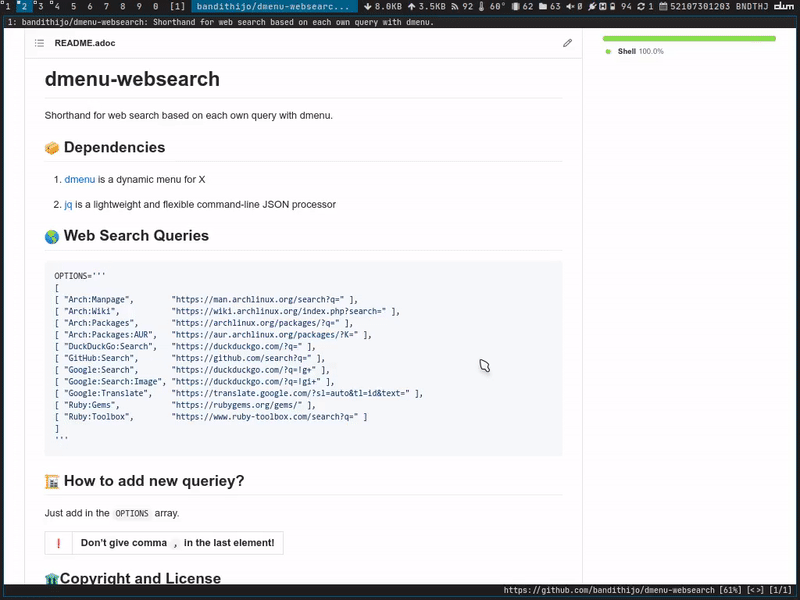Click the Arch:Manpage entry in code block
The image size is (800, 600).
[96, 299]
